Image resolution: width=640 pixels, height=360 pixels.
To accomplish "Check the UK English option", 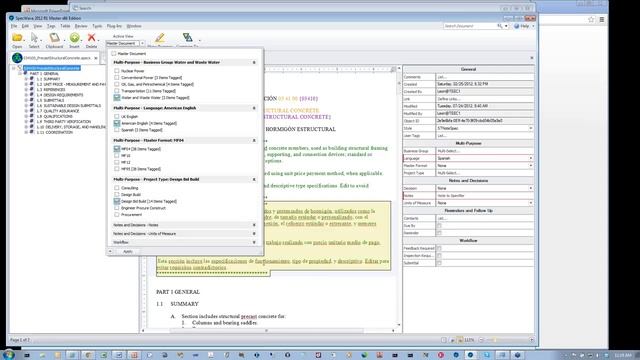I will point(117,116).
